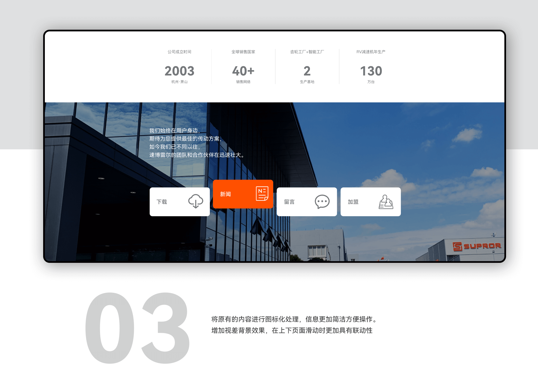Click the 杭州·萧山 caption
Image resolution: width=538 pixels, height=392 pixels.
pyautogui.click(x=180, y=82)
